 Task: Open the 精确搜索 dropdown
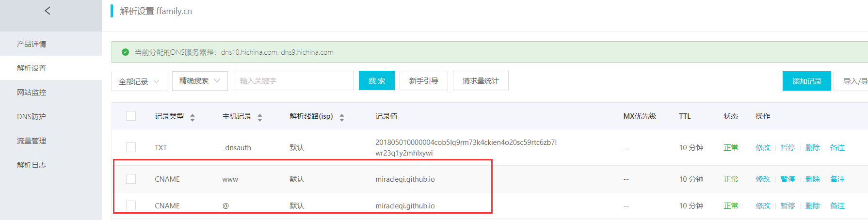pyautogui.click(x=200, y=81)
